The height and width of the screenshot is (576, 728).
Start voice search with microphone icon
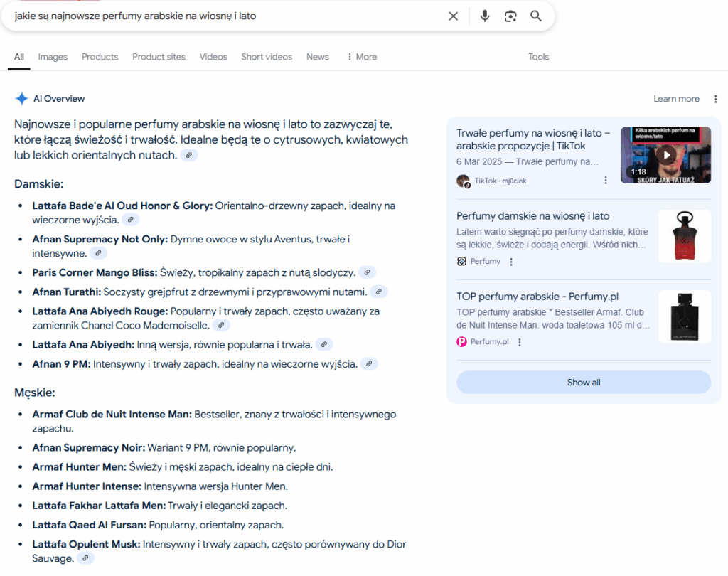[x=485, y=16]
